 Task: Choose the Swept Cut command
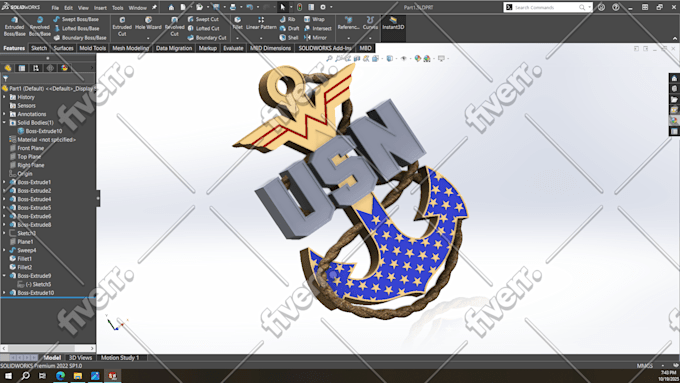point(203,20)
